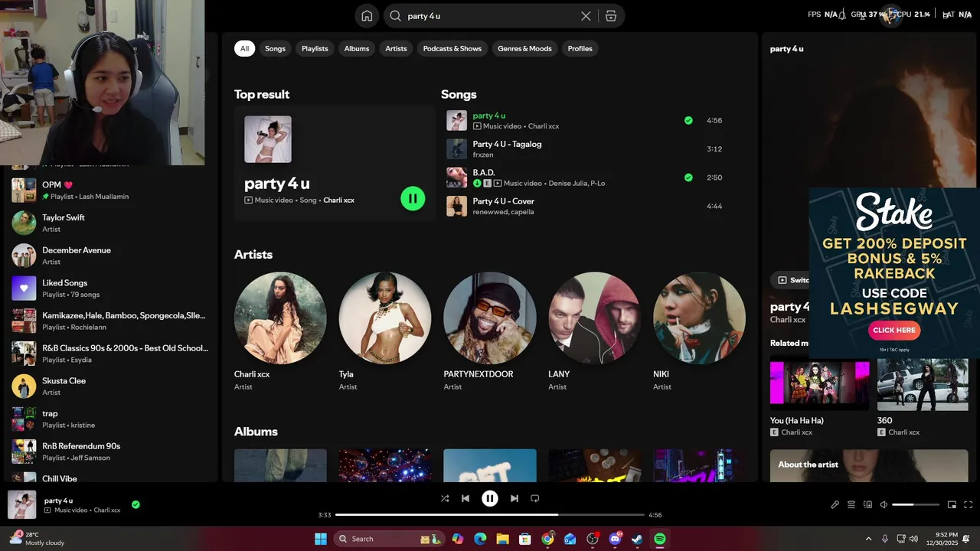Open the Spotify profile avatar menu
Image resolution: width=980 pixels, height=551 pixels.
[890, 15]
